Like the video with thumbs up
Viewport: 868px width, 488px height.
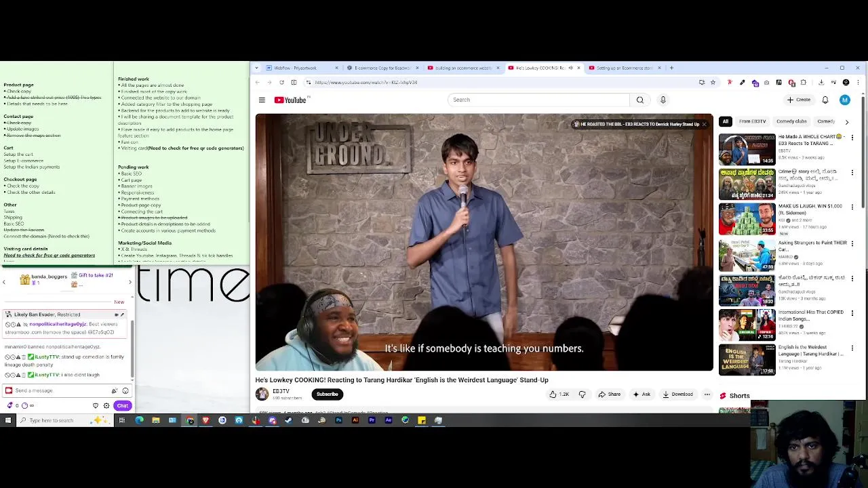(559, 394)
